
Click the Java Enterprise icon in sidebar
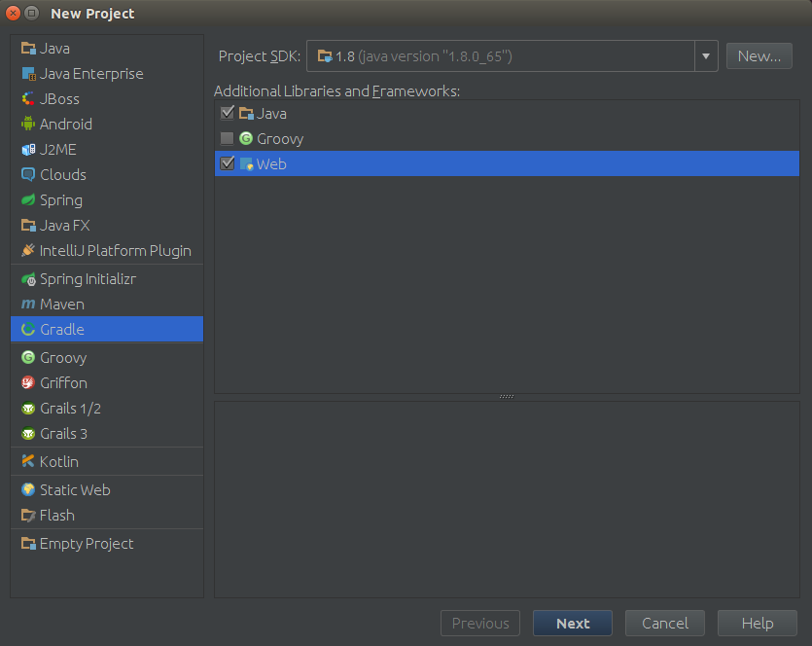coord(28,74)
